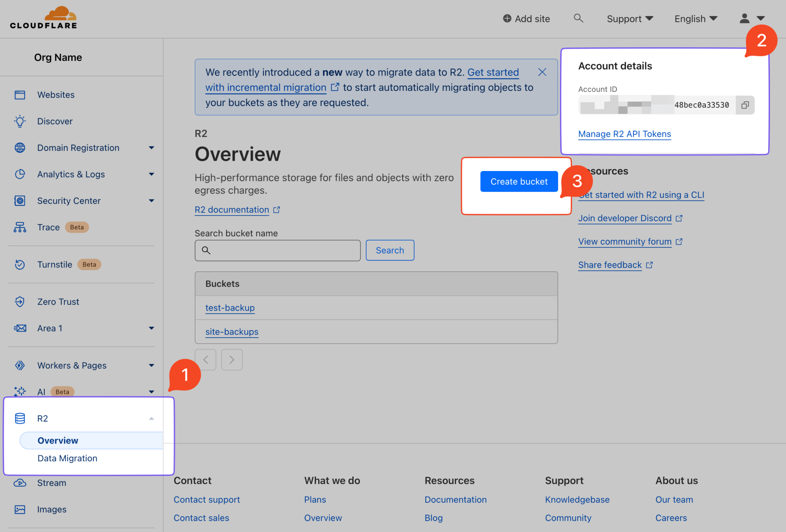The image size is (786, 532).
Task: Click the test-backup bucket link
Action: [x=230, y=307]
